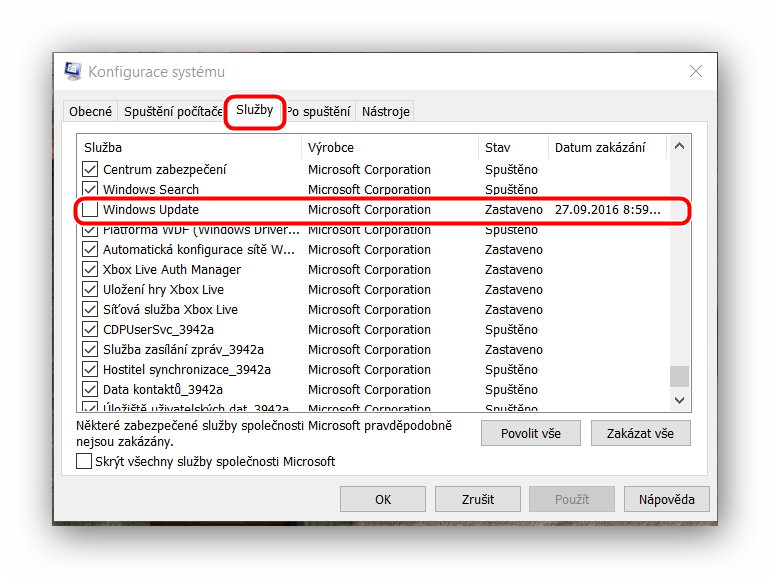Uncheck Uložení hry Xbox Live
The image size is (770, 578).
click(90, 290)
